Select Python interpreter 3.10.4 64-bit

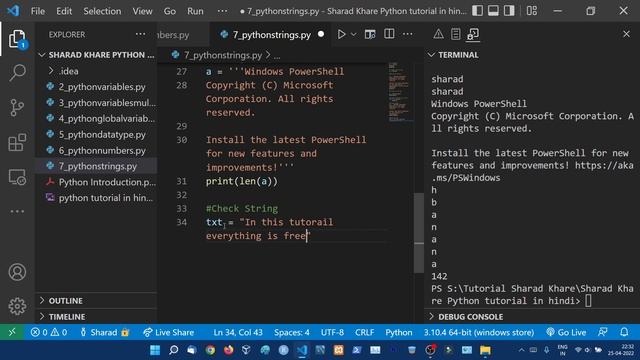click(x=479, y=332)
